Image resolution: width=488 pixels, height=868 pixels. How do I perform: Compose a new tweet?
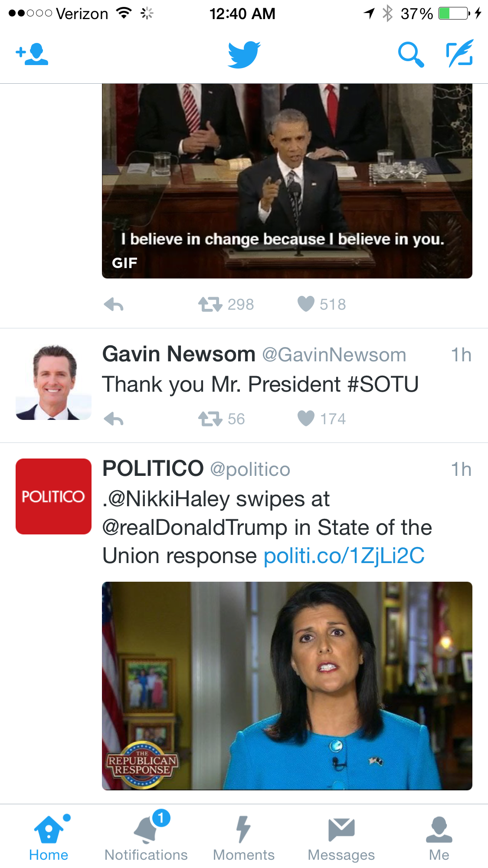coord(460,54)
